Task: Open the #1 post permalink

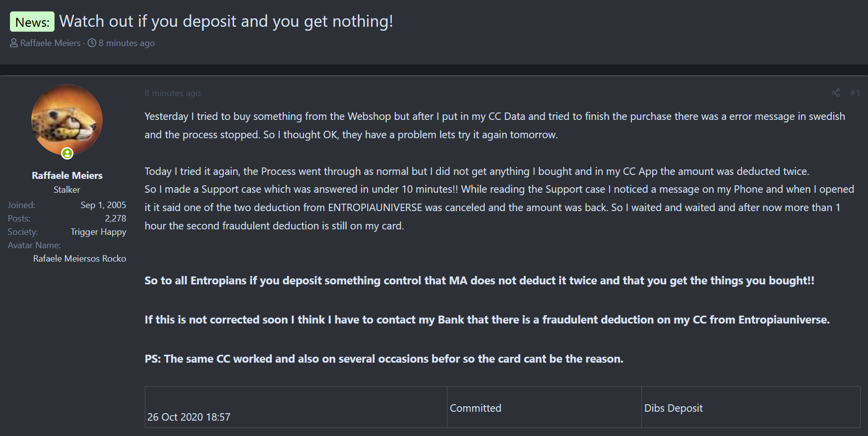Action: pyautogui.click(x=855, y=93)
